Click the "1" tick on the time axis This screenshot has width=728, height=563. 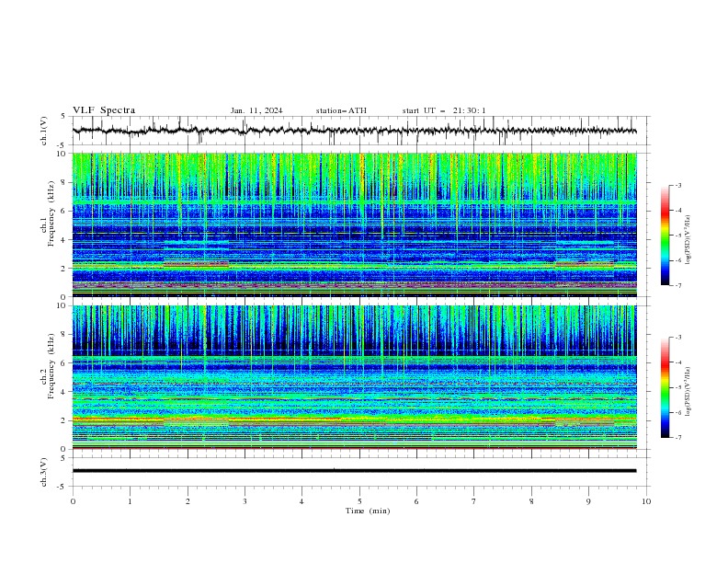tap(130, 501)
